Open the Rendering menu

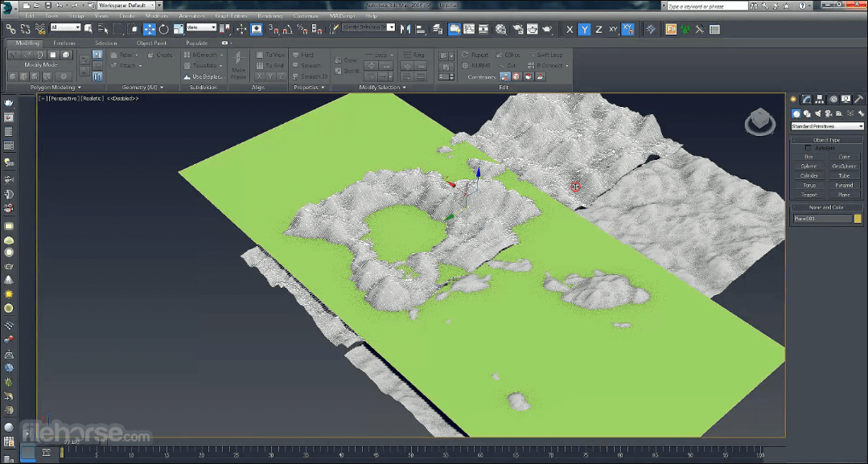click(x=269, y=16)
